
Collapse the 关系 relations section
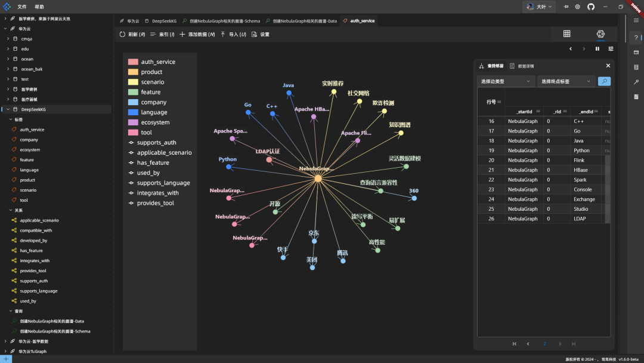[11, 210]
